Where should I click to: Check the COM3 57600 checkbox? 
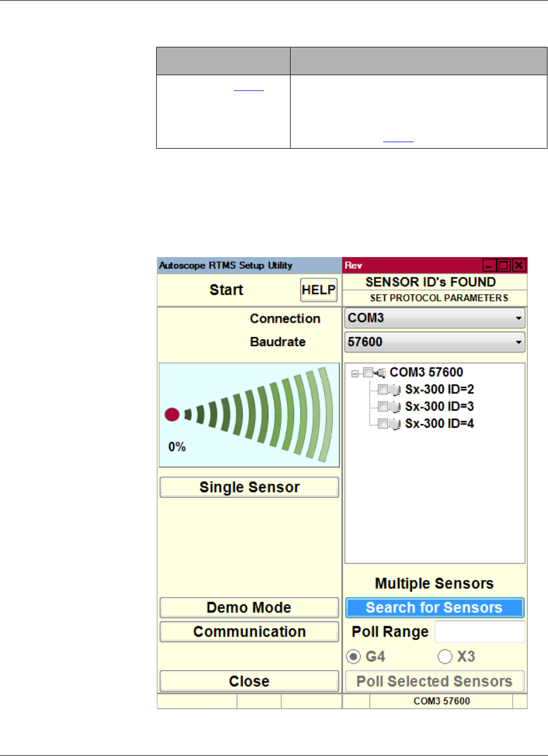[368, 373]
